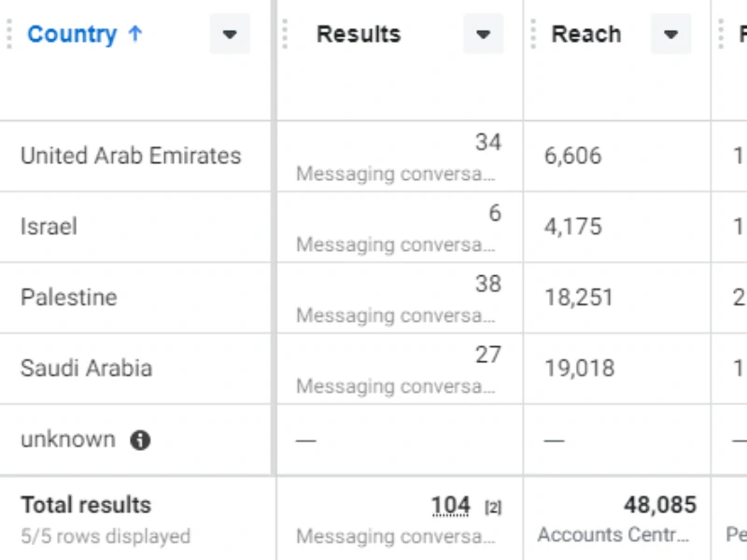The image size is (747, 560).
Task: Open the Reach column dropdown menu
Action: click(x=670, y=34)
